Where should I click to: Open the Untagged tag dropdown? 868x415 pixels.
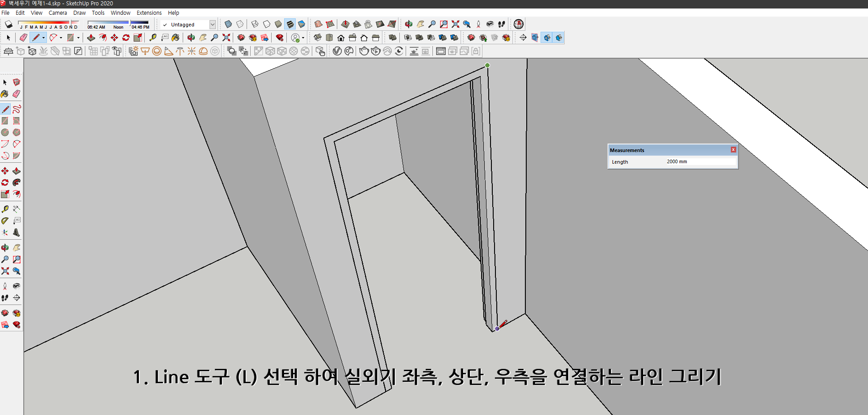pyautogui.click(x=213, y=24)
